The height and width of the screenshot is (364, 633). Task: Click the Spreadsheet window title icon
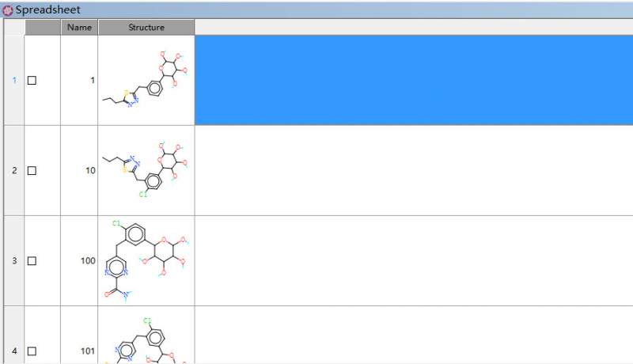pyautogui.click(x=8, y=10)
